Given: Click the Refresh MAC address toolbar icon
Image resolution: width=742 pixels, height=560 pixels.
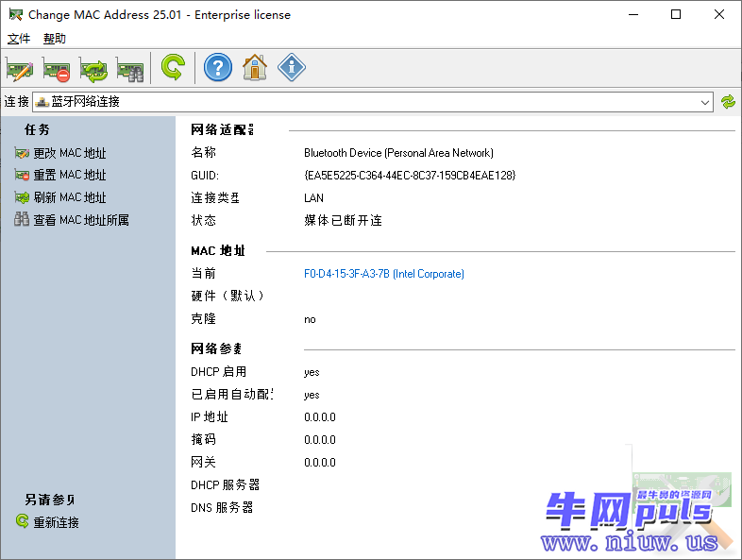Looking at the screenshot, I should [93, 69].
